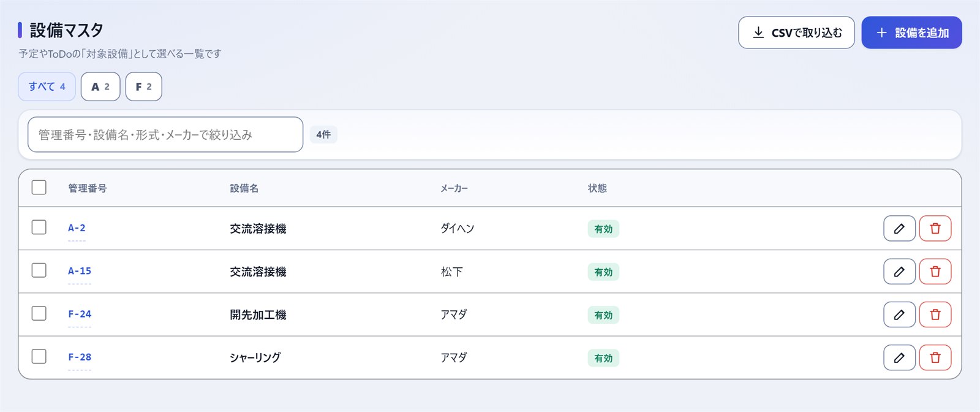The height and width of the screenshot is (412, 980).
Task: Hit the trash icon for F-24
Action: click(935, 315)
